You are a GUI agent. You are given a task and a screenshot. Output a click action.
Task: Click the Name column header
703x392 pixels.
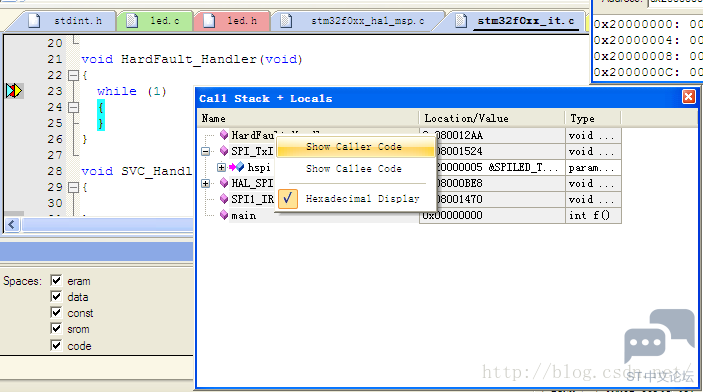[x=308, y=118]
